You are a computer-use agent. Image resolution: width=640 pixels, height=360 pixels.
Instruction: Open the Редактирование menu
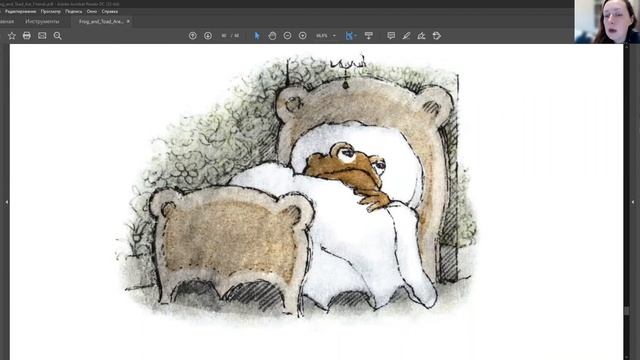tap(20, 11)
